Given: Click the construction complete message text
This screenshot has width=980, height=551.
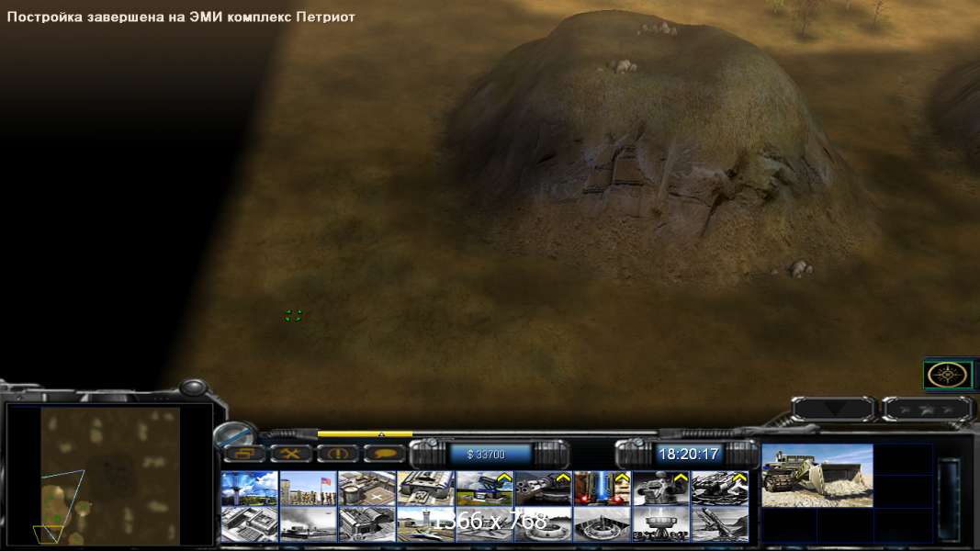Looking at the screenshot, I should 181,17.
